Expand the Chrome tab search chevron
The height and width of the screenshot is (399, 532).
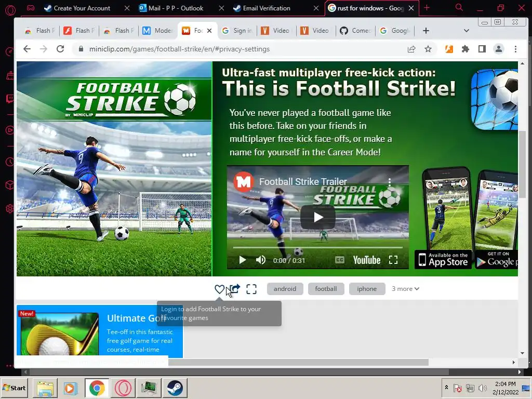(x=467, y=31)
